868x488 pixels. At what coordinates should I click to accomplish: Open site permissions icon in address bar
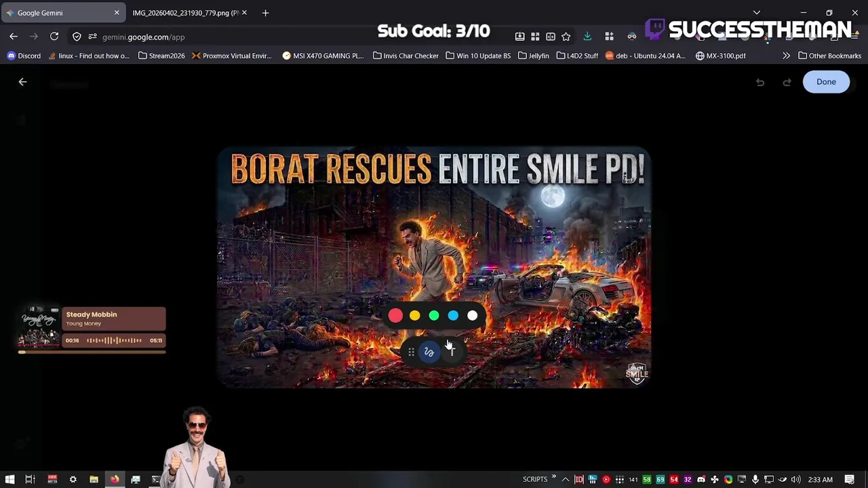[92, 37]
